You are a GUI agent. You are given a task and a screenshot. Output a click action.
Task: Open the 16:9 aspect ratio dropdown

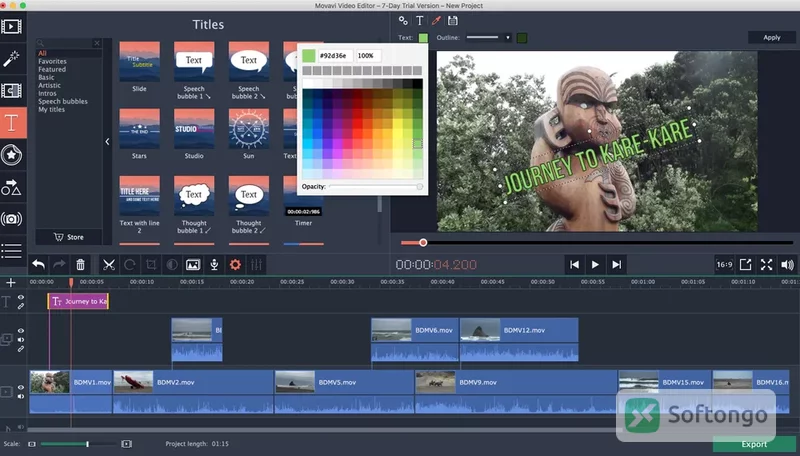(724, 264)
